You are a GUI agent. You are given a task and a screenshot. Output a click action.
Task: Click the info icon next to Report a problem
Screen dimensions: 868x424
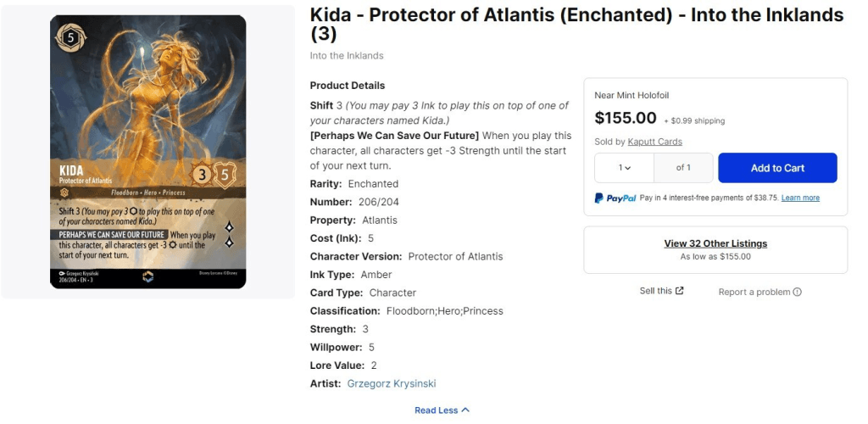click(797, 293)
